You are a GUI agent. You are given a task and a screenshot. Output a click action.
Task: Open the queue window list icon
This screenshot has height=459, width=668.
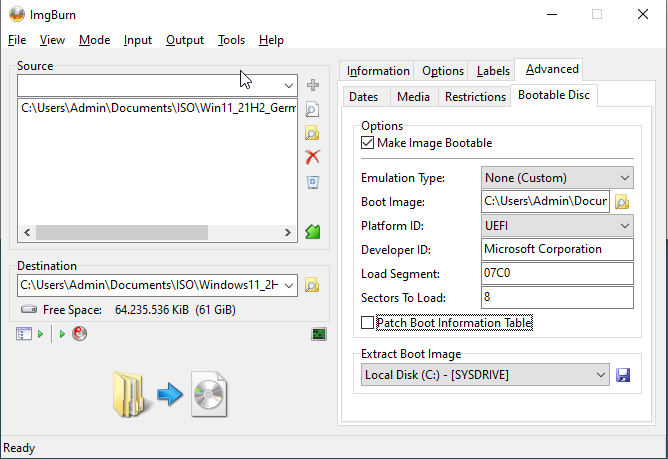[x=24, y=334]
